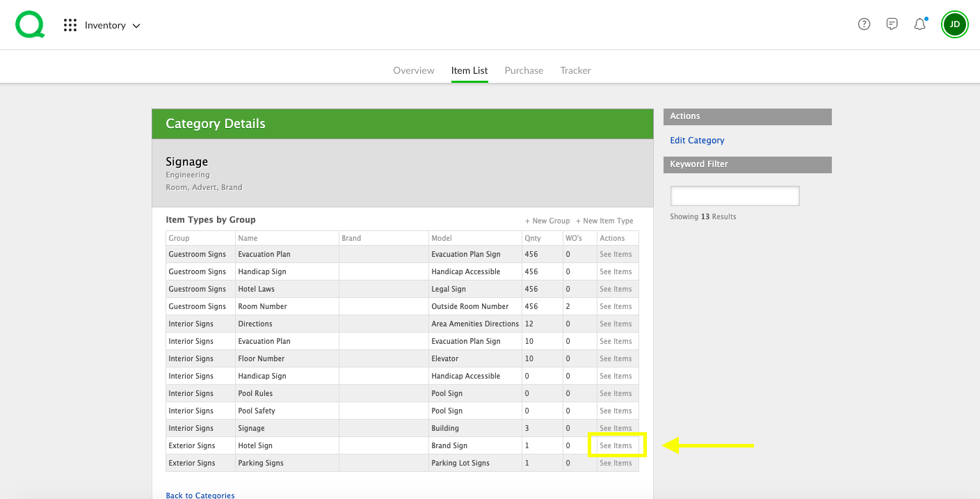The height and width of the screenshot is (499, 980).
Task: Select the Item List tab
Action: point(469,70)
